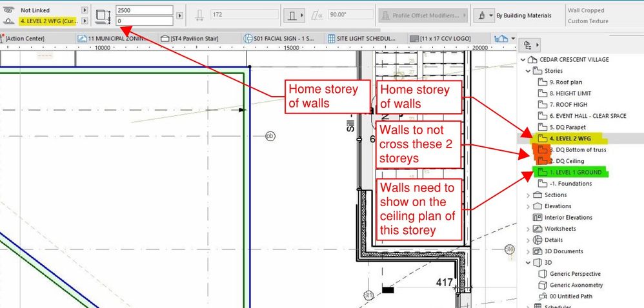Viewport: 644px width, 308px height.
Task: Click the 3D Documents icon
Action: pos(538,251)
